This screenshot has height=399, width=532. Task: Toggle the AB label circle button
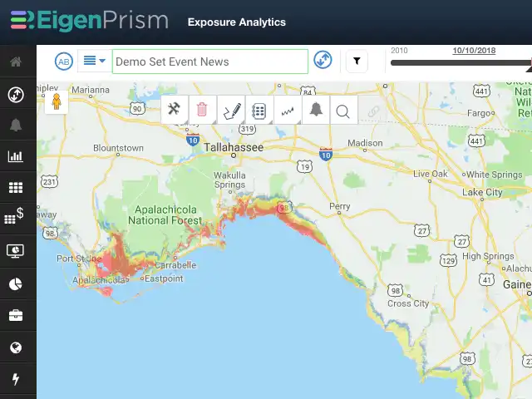click(x=64, y=62)
